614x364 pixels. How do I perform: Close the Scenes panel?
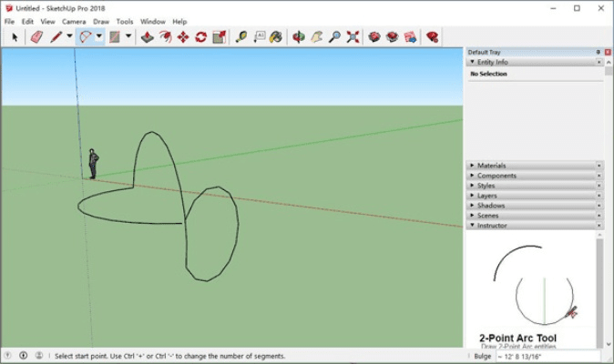tap(599, 216)
